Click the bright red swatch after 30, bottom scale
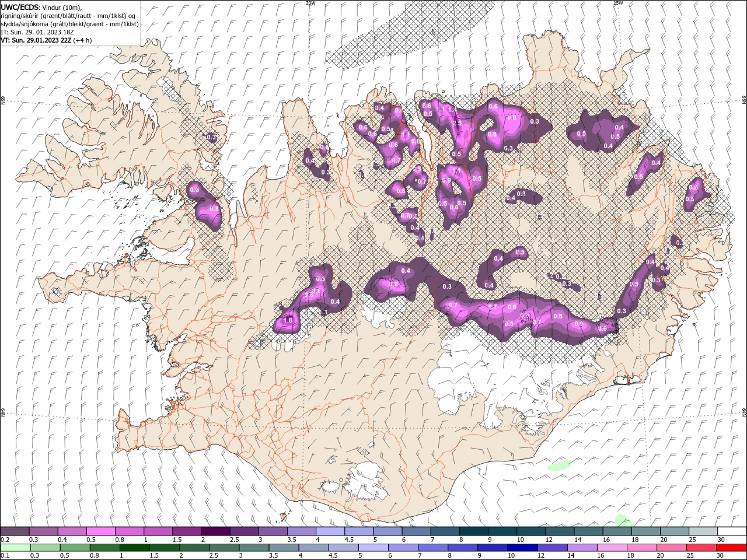This screenshot has height=560, width=747. pos(731,548)
